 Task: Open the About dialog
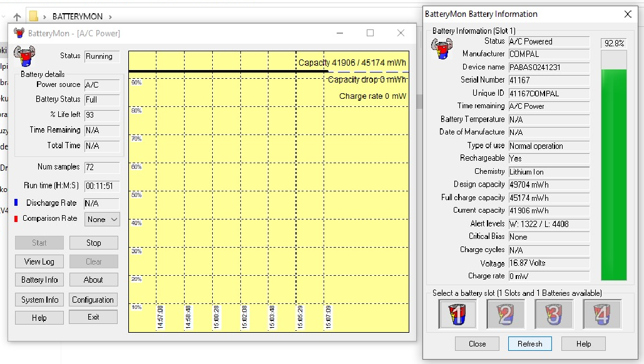pos(94,280)
